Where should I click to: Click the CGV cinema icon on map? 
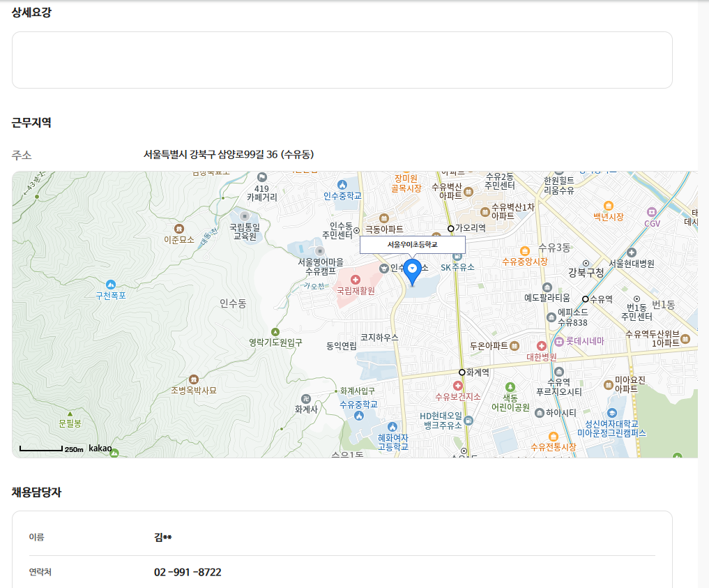652,212
